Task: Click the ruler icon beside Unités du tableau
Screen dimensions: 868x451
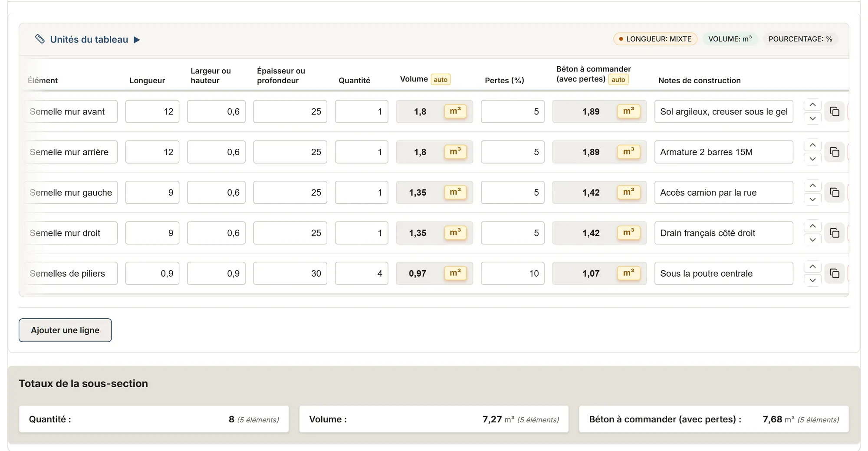Action: tap(40, 39)
